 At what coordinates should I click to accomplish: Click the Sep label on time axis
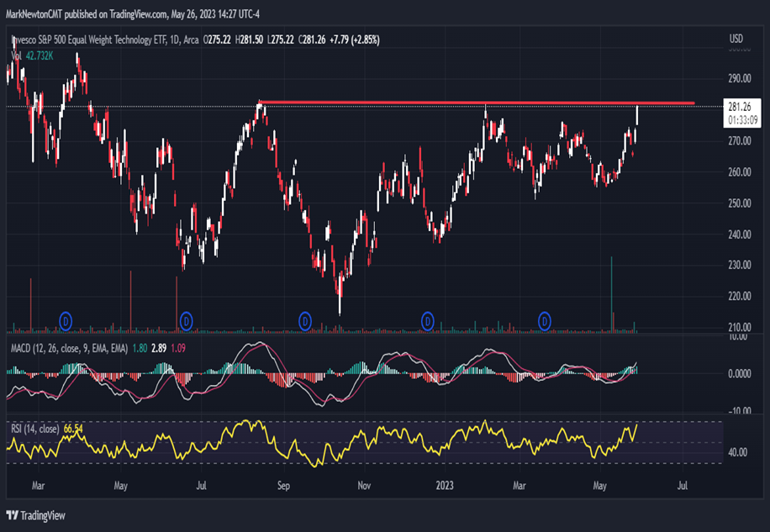click(283, 486)
